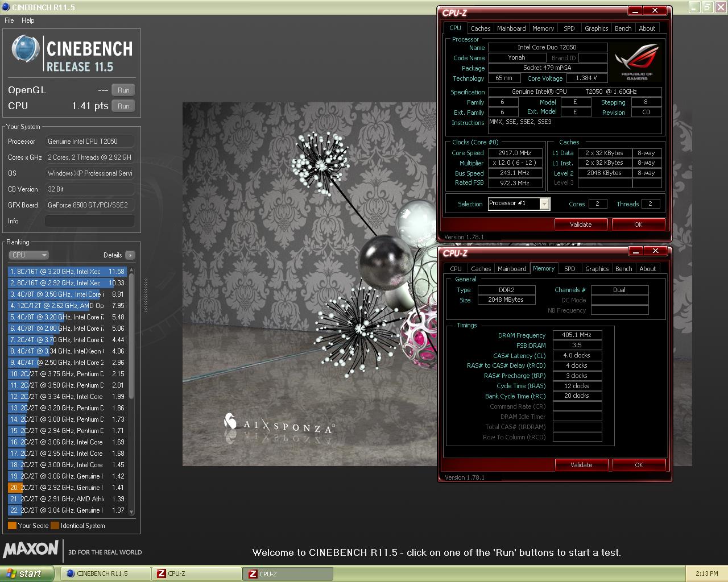Open the Help menu in Cinebench

tap(28, 20)
